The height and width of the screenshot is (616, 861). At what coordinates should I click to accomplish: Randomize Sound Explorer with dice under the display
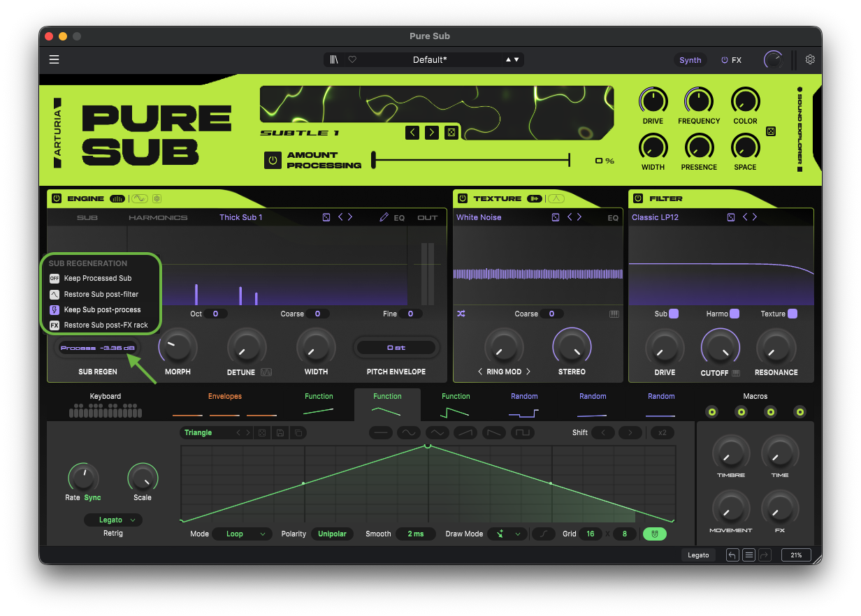pos(451,132)
